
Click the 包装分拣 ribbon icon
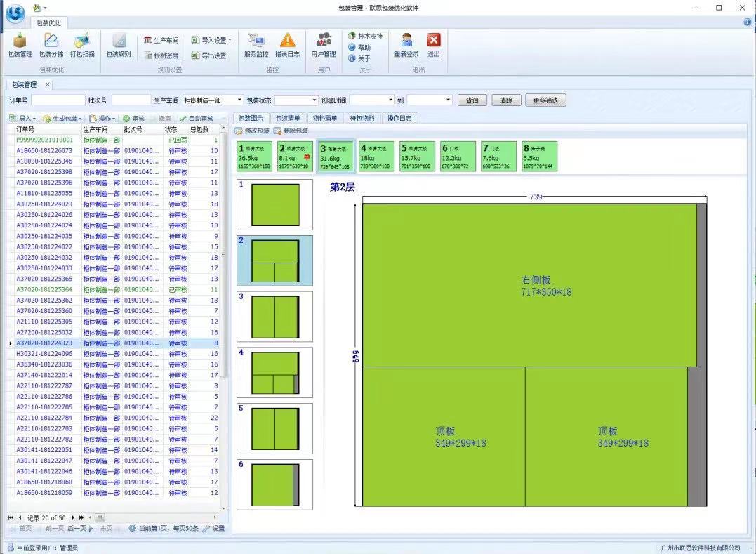pos(51,45)
